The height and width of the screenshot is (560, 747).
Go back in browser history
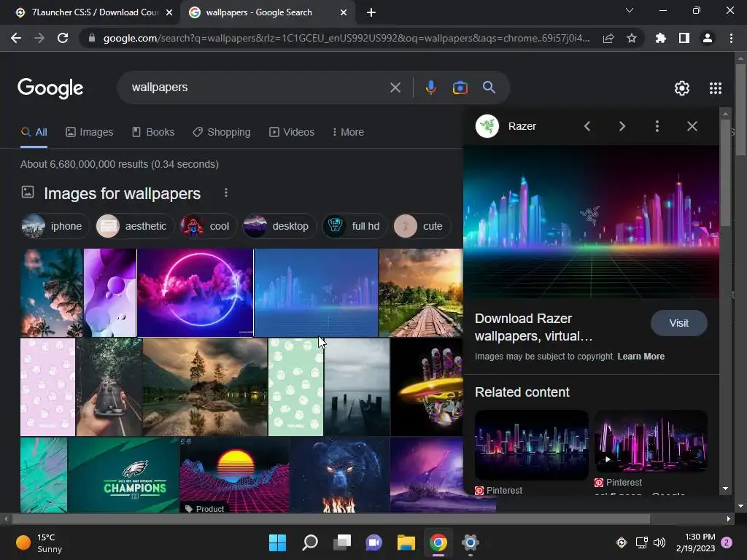16,38
